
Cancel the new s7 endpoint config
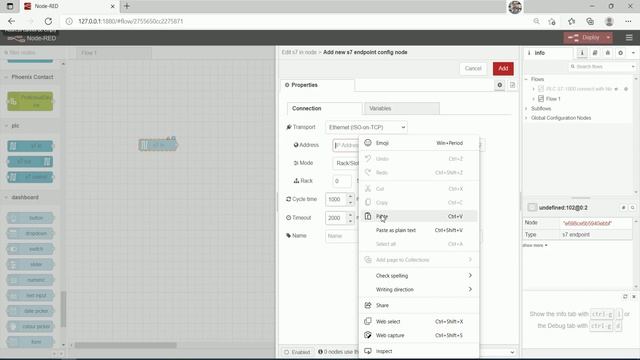(x=473, y=69)
